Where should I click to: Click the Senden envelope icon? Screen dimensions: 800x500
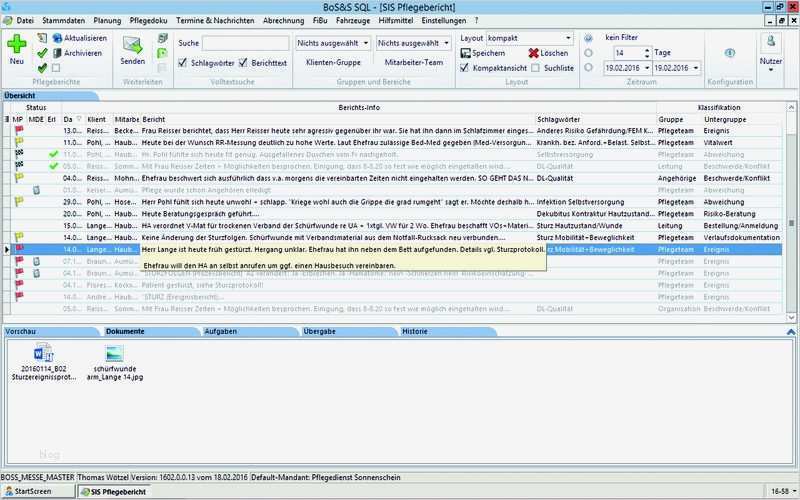[132, 45]
